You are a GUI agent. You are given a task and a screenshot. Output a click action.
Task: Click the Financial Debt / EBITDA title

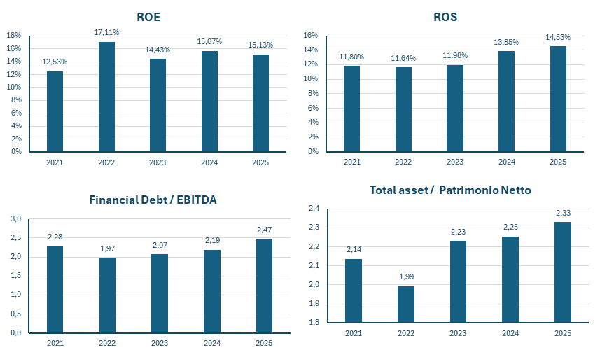click(x=153, y=199)
